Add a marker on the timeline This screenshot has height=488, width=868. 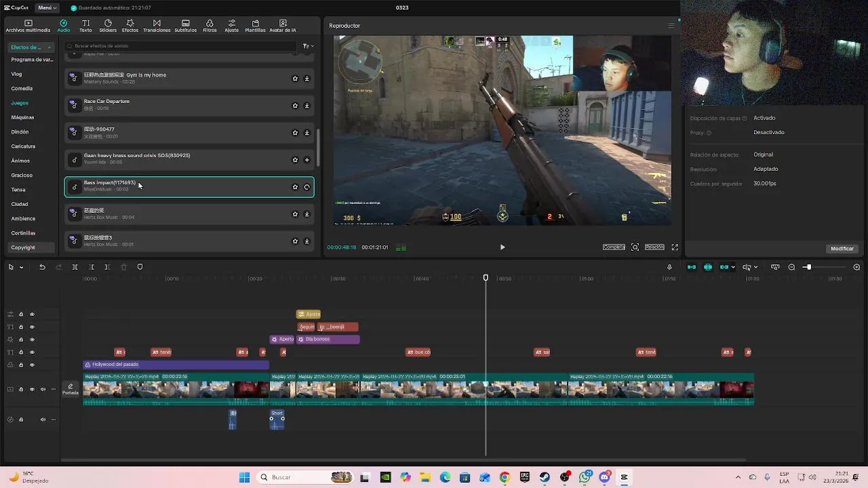(x=140, y=267)
